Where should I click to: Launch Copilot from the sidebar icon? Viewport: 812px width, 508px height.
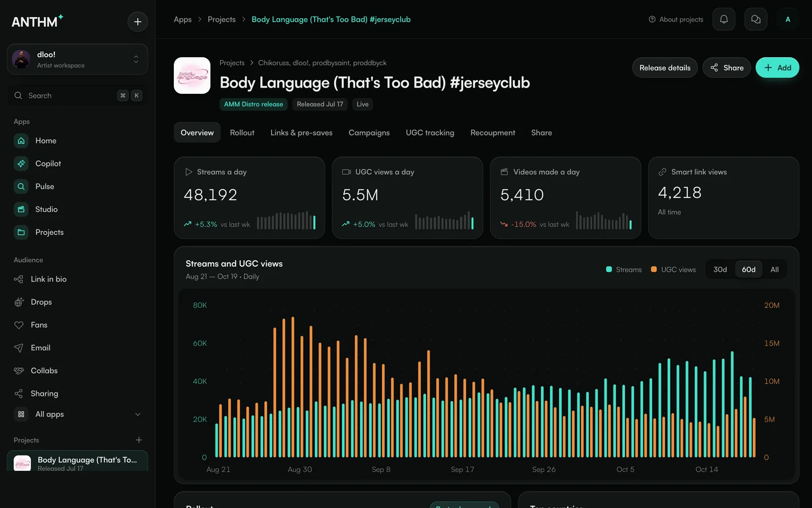click(21, 164)
